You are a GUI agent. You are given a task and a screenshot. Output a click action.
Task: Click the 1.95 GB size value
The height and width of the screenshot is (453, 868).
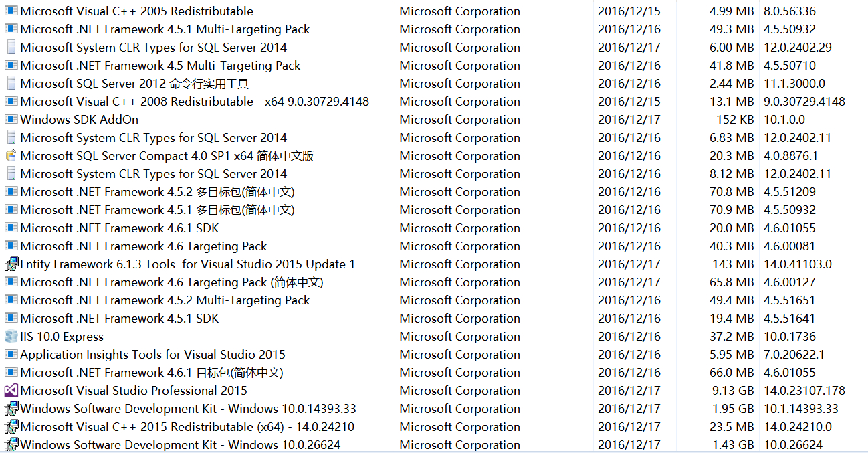733,409
